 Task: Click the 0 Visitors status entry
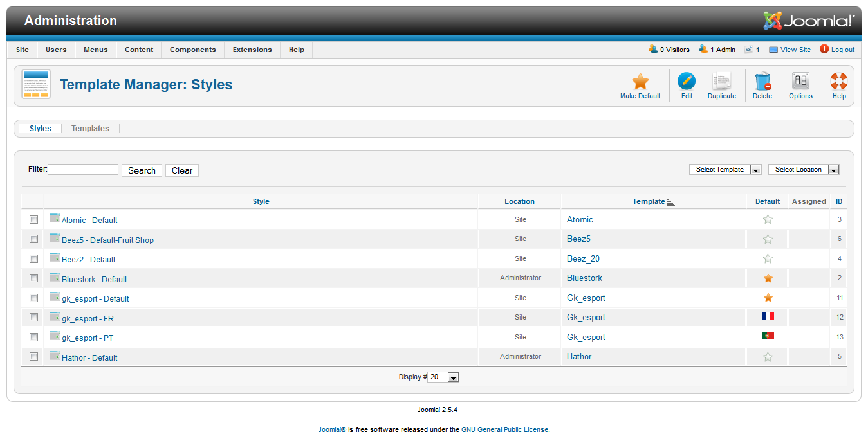click(669, 50)
